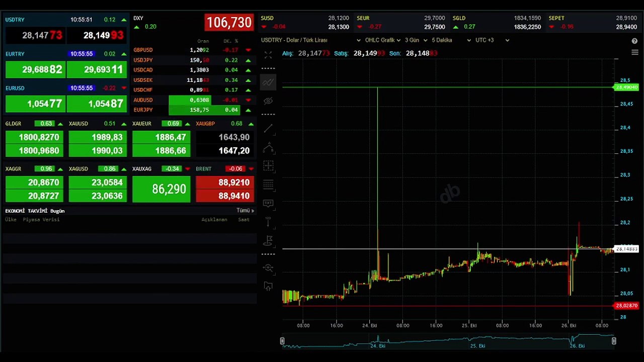644x362 pixels.
Task: Open the 3 Gün range dropdown
Action: point(416,40)
